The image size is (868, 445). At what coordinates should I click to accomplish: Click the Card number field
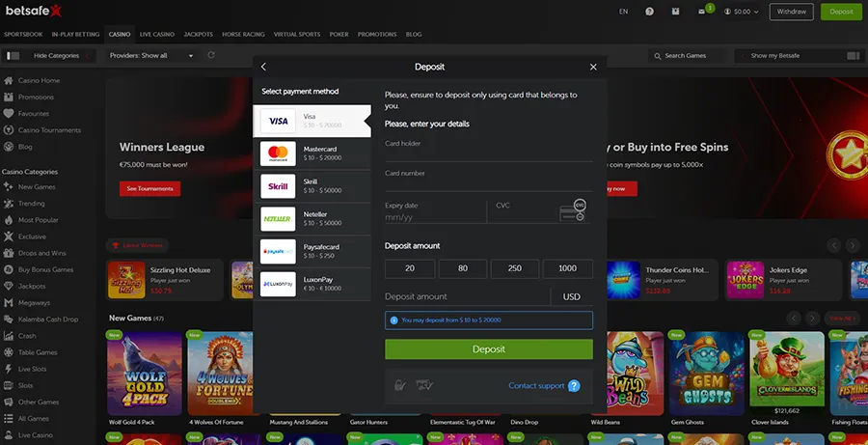click(489, 180)
